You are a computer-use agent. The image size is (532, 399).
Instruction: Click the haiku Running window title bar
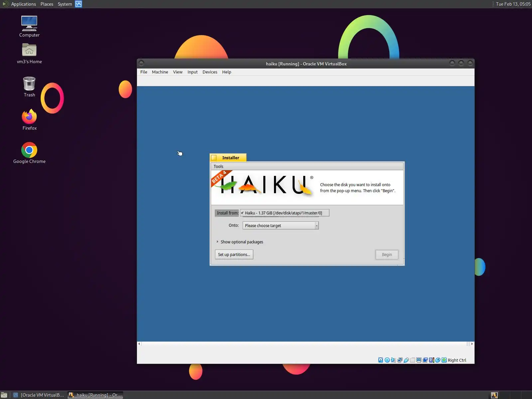point(306,64)
